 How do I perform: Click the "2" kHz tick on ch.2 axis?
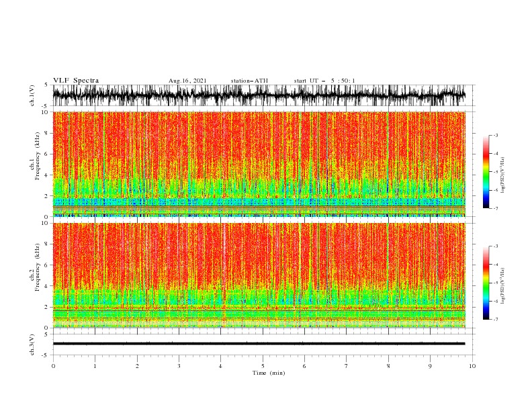click(x=47, y=307)
